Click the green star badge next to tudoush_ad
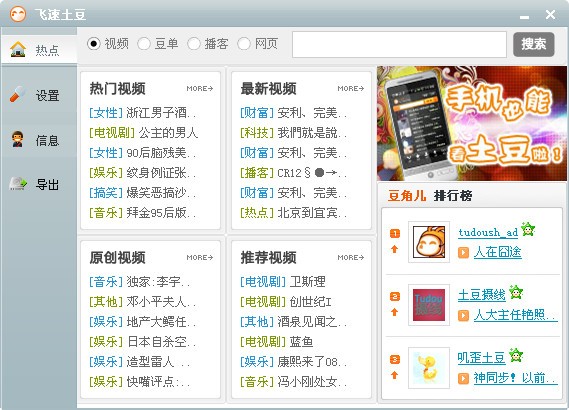569x410 pixels. click(528, 229)
